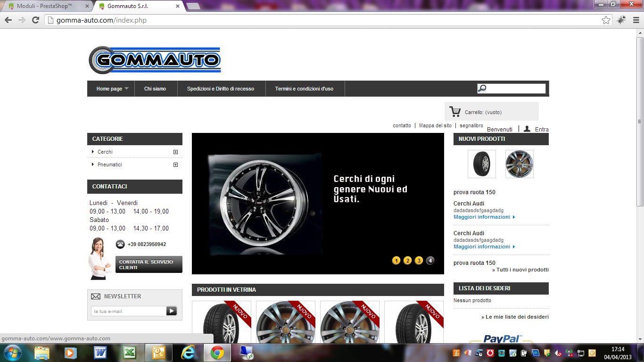
Task: Launch Windows Media Player from the taskbar
Action: (70, 353)
